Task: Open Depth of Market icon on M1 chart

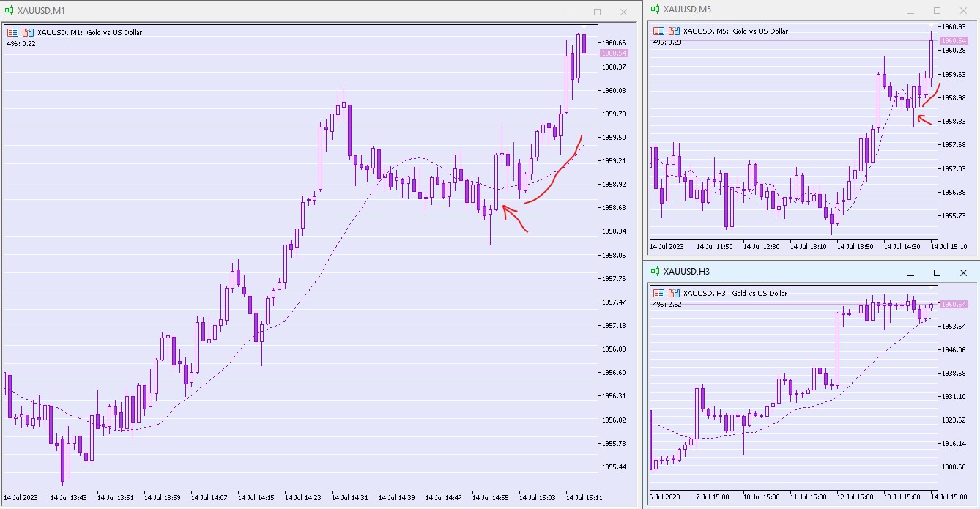Action: click(x=13, y=32)
